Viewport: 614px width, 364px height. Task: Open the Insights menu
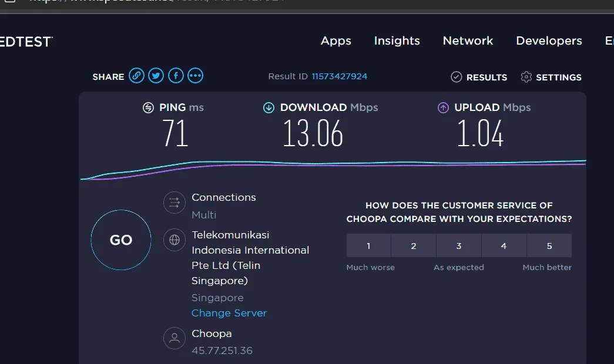click(397, 41)
